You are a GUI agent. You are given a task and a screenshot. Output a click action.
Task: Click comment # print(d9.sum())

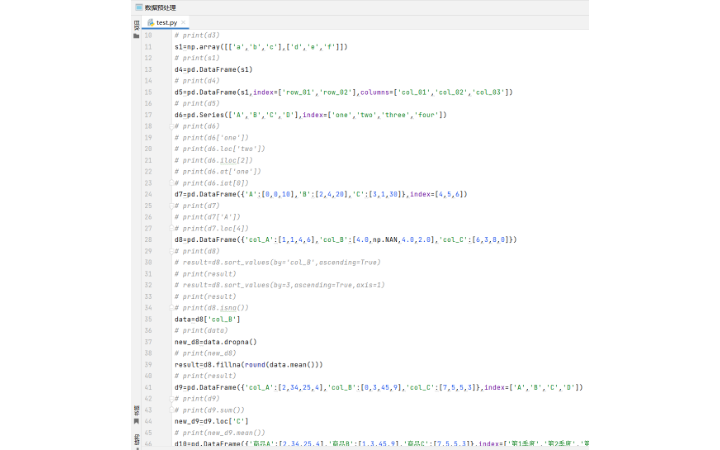[x=209, y=410]
